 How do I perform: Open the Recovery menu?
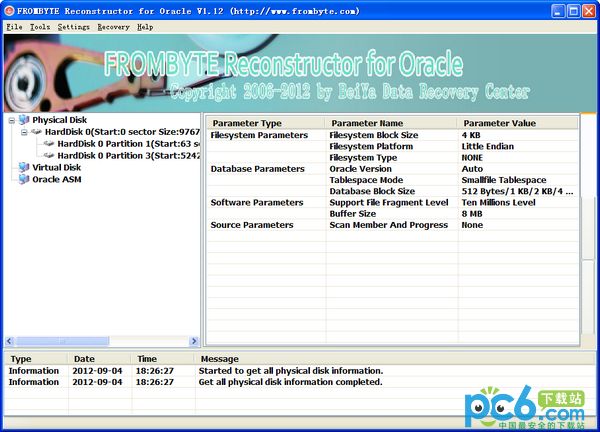(113, 27)
